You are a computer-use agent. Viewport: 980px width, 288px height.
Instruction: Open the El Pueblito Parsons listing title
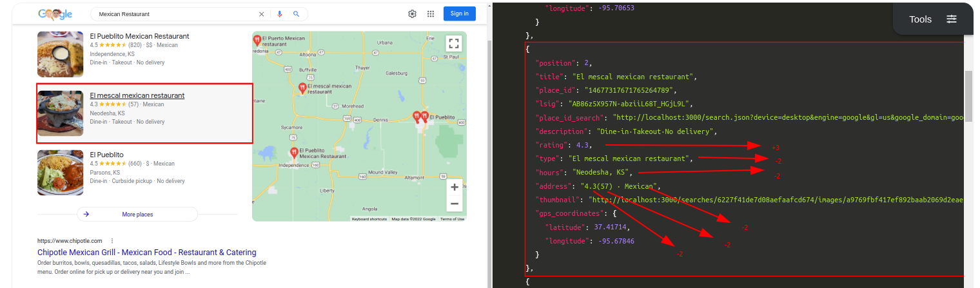(x=106, y=155)
